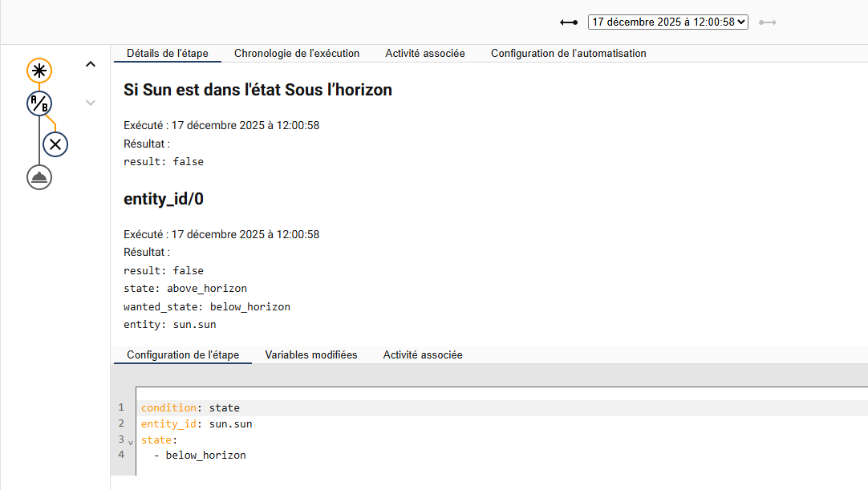Show newer trace using right arrow
This screenshot has width=868, height=490.
click(768, 22)
